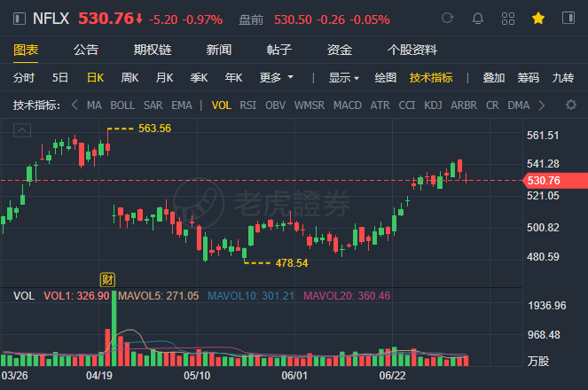Click the MAVOL20: 360.46 label
The height and width of the screenshot is (390, 588).
coord(347,296)
